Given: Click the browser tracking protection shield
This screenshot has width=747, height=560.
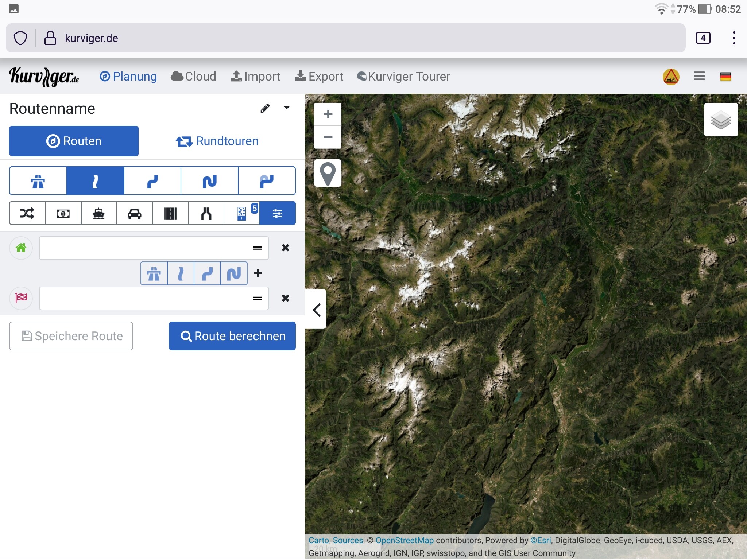Looking at the screenshot, I should point(20,38).
